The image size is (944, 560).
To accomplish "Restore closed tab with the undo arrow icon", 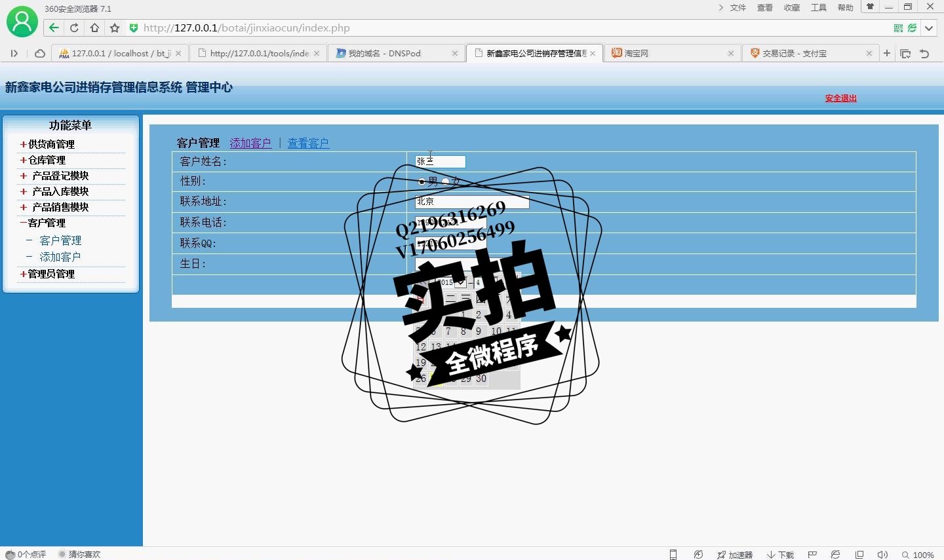I will [924, 54].
